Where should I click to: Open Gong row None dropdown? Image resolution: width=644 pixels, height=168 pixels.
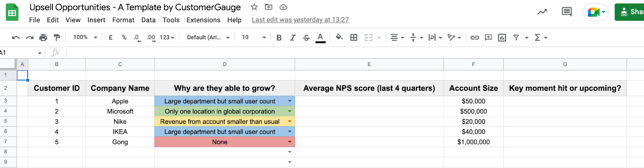click(x=289, y=142)
